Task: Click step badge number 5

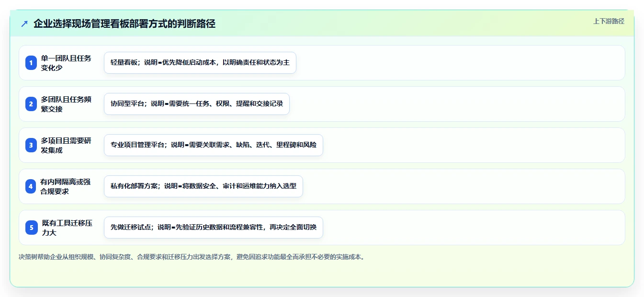Action: click(x=31, y=228)
